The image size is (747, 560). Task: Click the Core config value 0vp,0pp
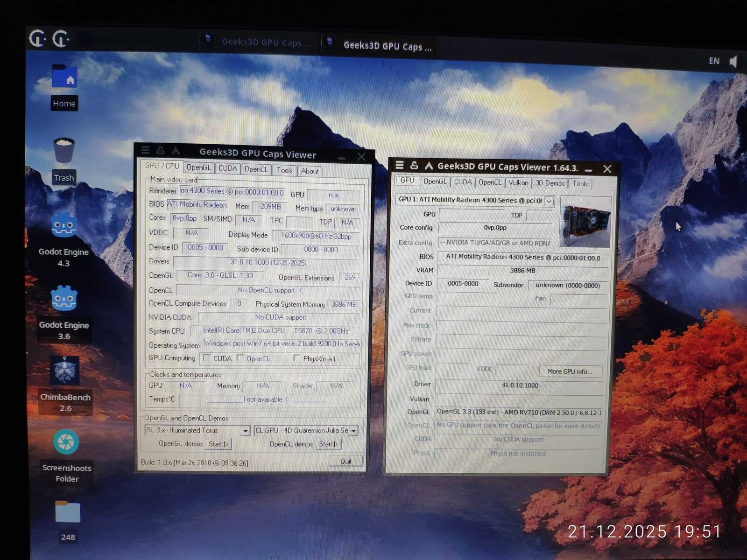coord(495,228)
